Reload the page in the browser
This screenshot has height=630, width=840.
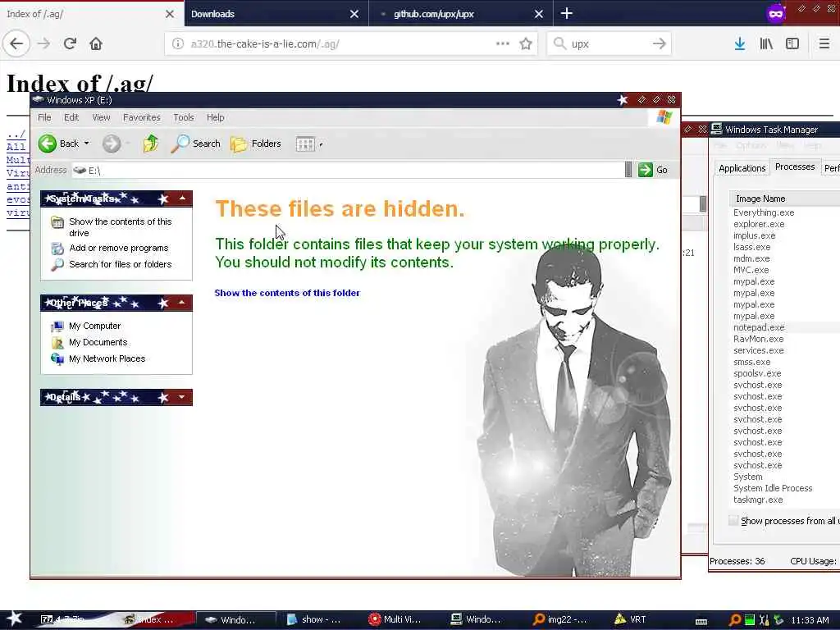click(x=70, y=44)
